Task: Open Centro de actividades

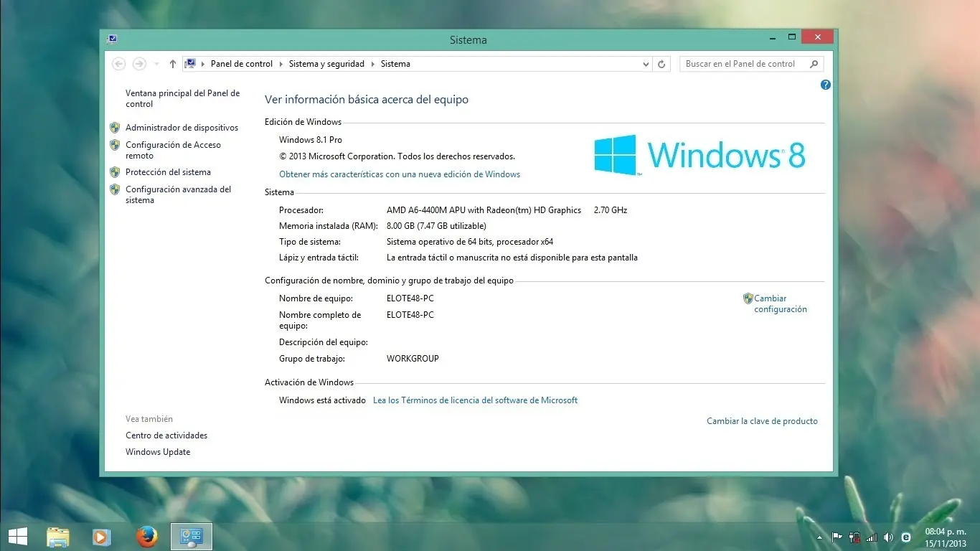Action: (166, 435)
